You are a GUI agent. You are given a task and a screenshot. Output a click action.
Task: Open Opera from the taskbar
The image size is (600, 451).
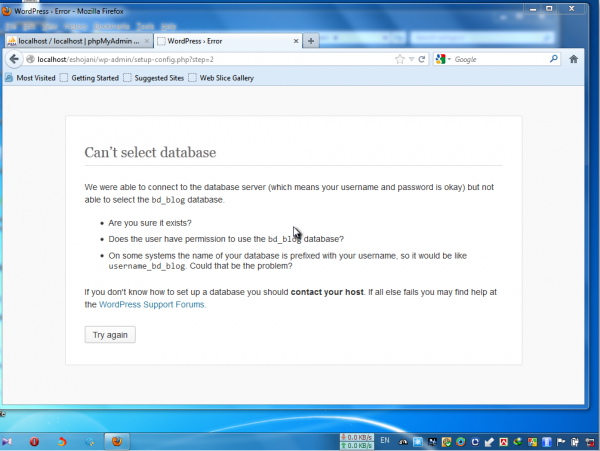point(34,442)
